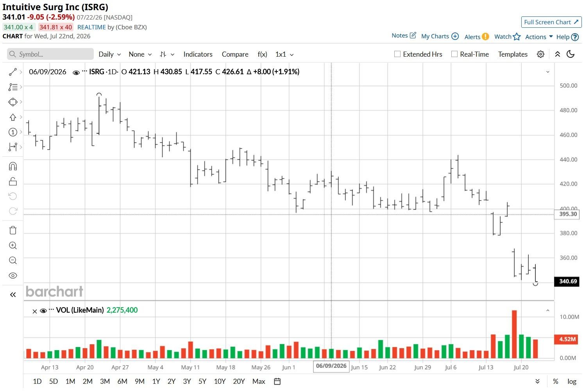
Task: Collapse the volume pane chevron
Action: [x=547, y=311]
